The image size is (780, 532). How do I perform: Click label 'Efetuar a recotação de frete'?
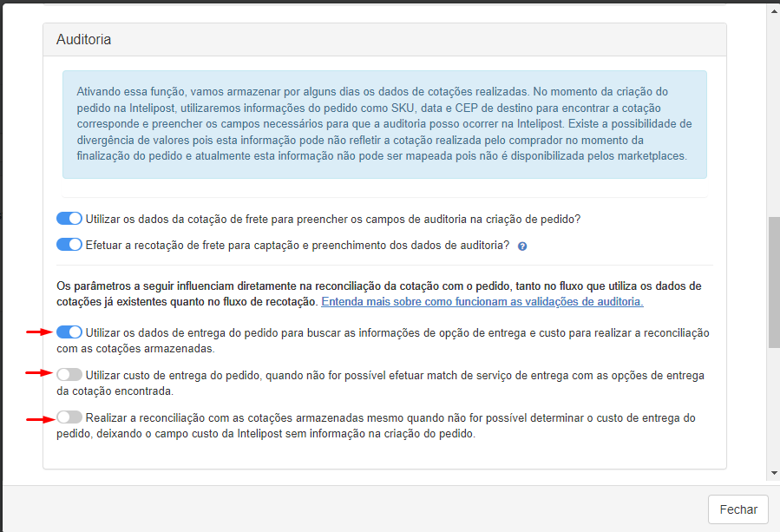pos(298,246)
